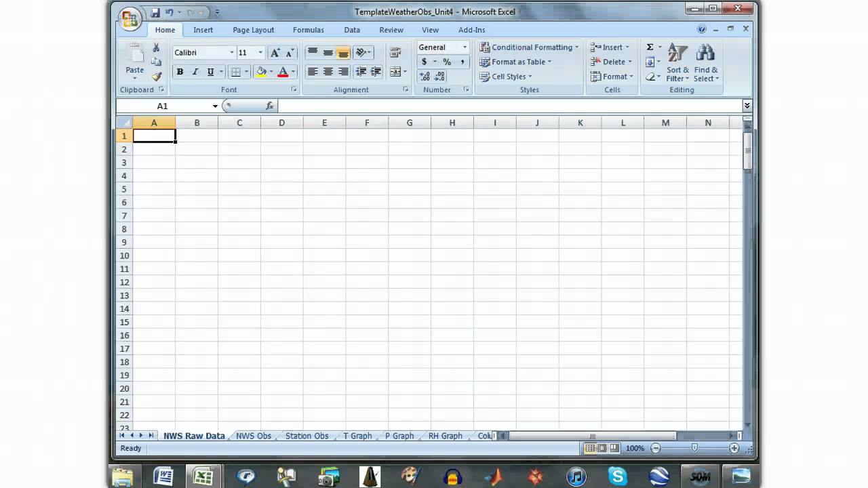Image resolution: width=868 pixels, height=488 pixels.
Task: Apply Comma Style format
Action: 462,62
